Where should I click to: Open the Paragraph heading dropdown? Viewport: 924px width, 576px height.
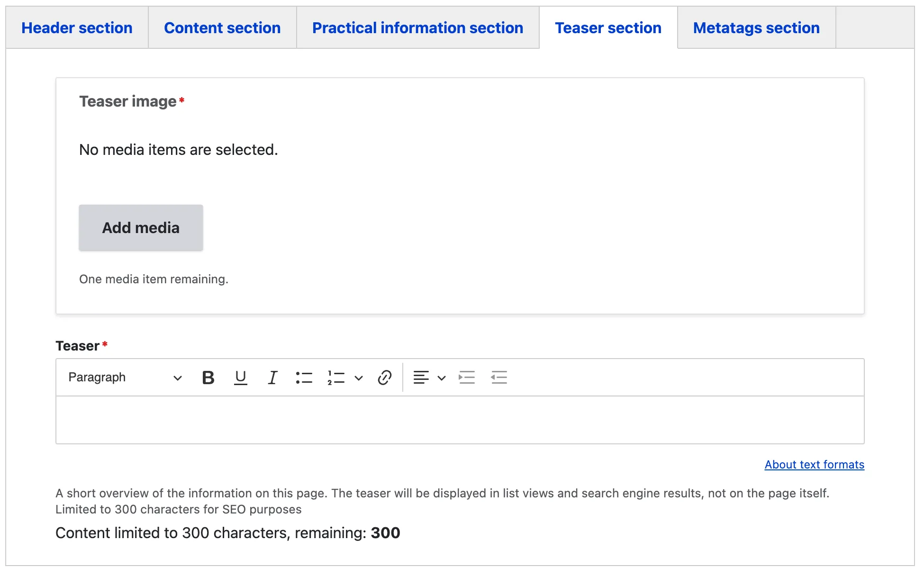click(125, 378)
